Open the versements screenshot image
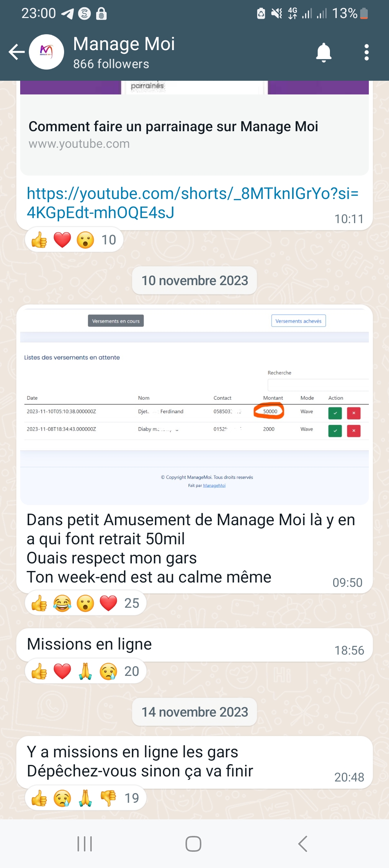Viewport: 389px width, 868px height. pyautogui.click(x=194, y=406)
